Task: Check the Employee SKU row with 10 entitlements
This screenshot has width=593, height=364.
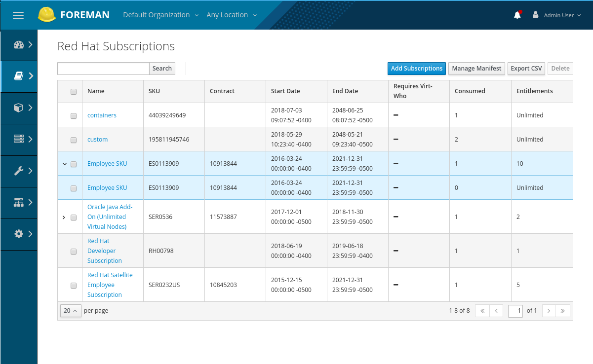Action: coord(74,164)
